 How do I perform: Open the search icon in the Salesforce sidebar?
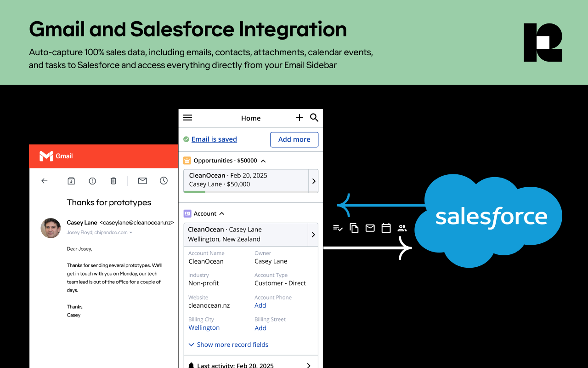314,118
